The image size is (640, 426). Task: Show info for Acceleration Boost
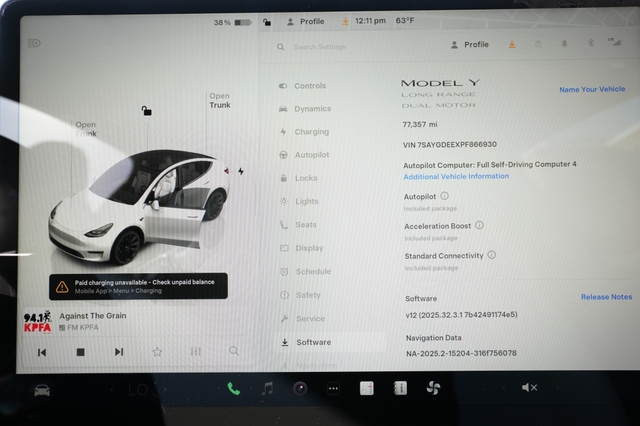(x=480, y=225)
